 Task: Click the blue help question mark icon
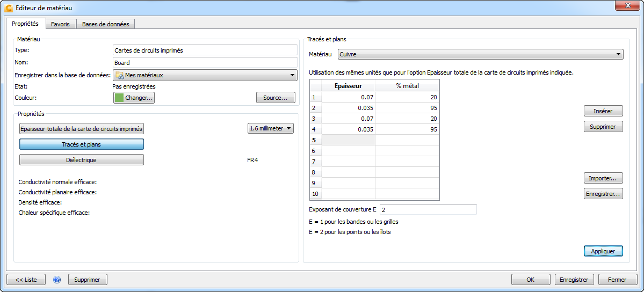(x=57, y=280)
